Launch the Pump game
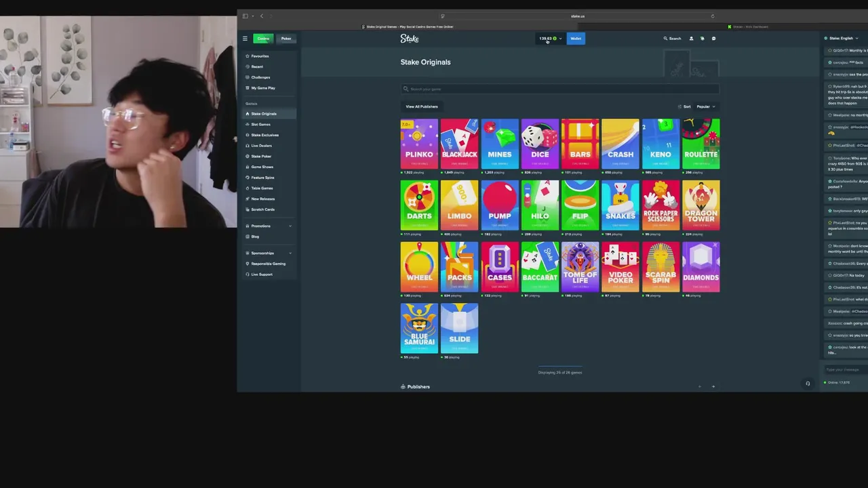 pyautogui.click(x=500, y=205)
